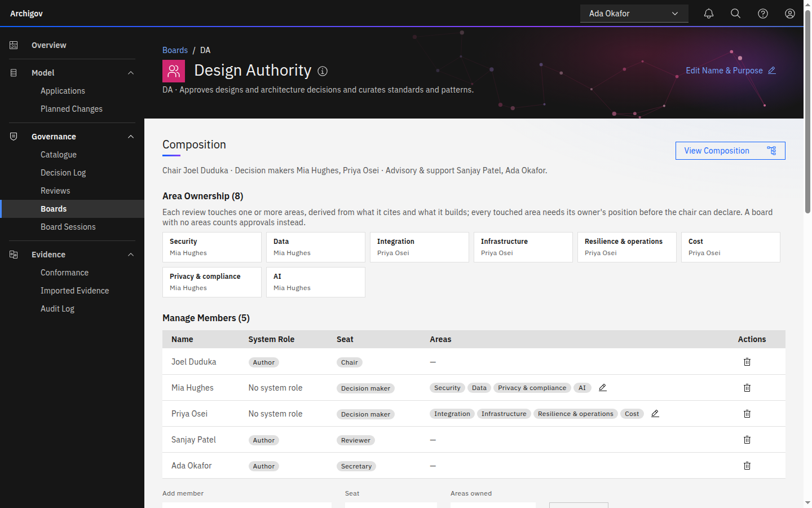Delete Priya Osei using trash icon
Screen dimensions: 812x508
[x=747, y=414]
